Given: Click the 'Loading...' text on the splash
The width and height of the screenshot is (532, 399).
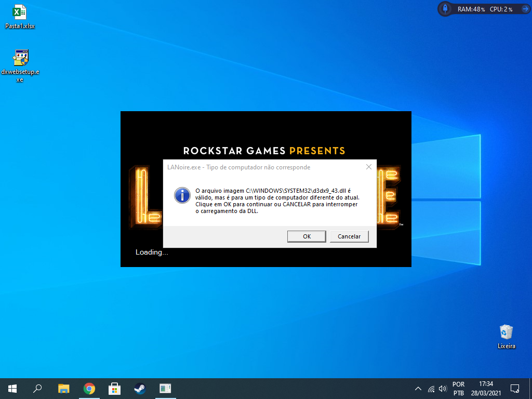Looking at the screenshot, I should coord(152,252).
